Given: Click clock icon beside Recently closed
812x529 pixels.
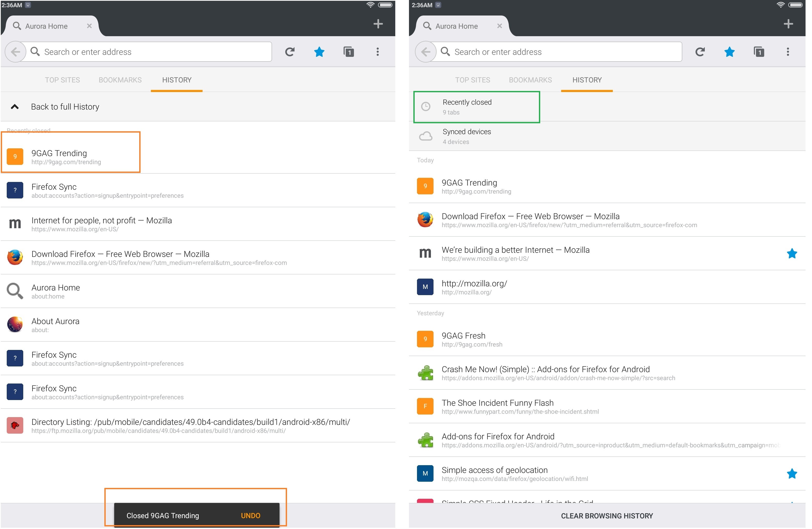Looking at the screenshot, I should tap(426, 107).
